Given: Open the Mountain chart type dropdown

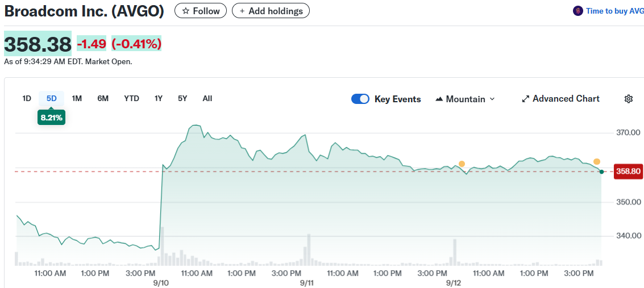Looking at the screenshot, I should coord(465,99).
